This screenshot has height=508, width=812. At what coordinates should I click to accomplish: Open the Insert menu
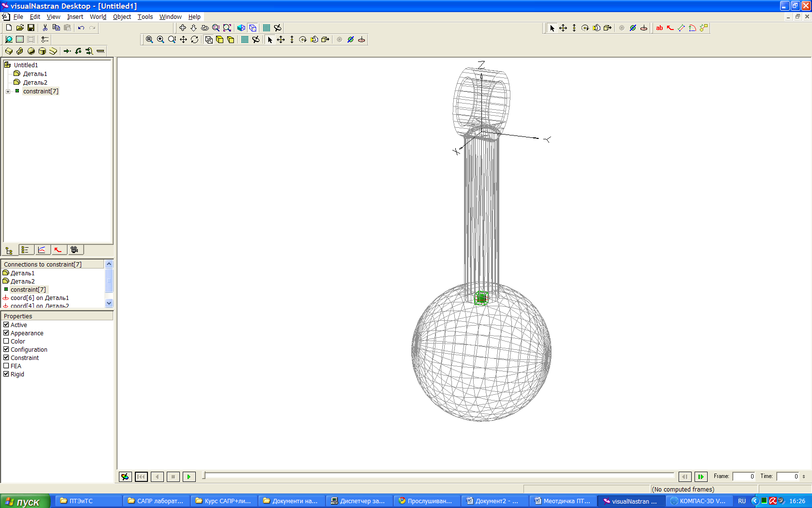click(75, 16)
